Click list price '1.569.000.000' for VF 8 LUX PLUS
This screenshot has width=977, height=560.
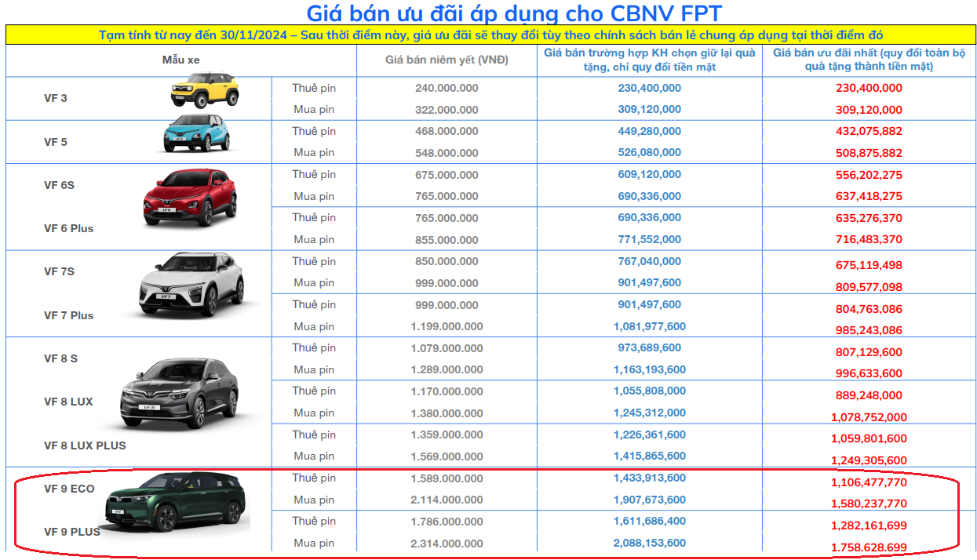tap(447, 456)
